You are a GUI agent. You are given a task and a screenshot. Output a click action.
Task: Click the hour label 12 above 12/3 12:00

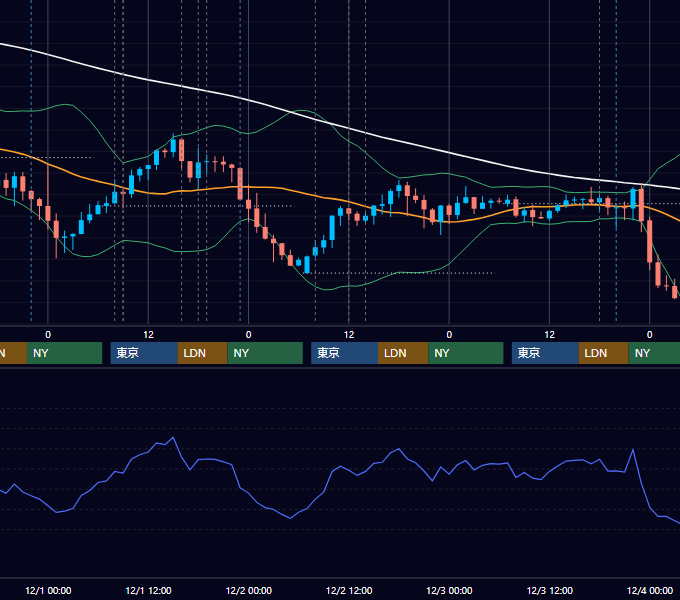[x=549, y=335]
